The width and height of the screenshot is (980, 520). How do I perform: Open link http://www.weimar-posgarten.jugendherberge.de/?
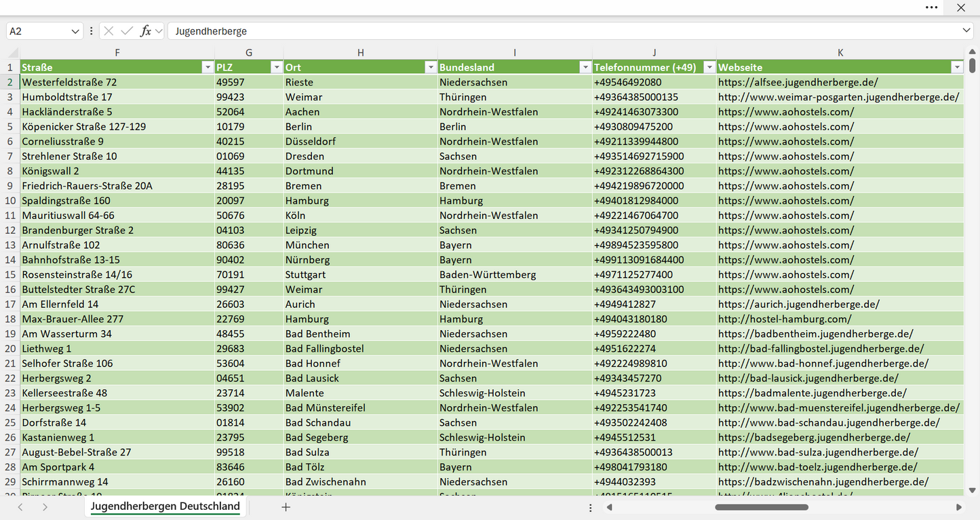[x=839, y=97]
